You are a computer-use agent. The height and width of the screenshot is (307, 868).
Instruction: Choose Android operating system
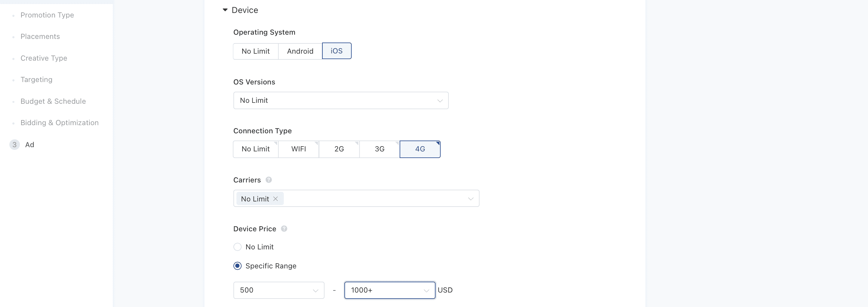[300, 51]
